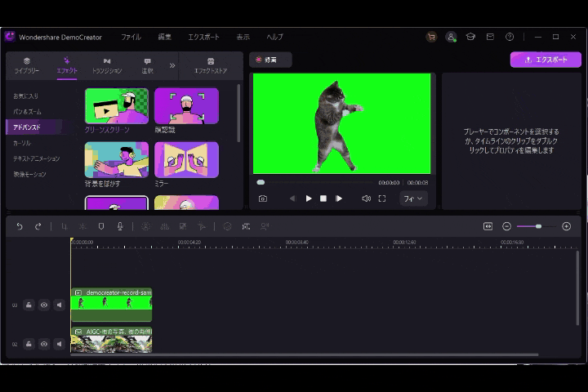This screenshot has height=392, width=588.
Task: Select the split clip tool
Action: 82,226
